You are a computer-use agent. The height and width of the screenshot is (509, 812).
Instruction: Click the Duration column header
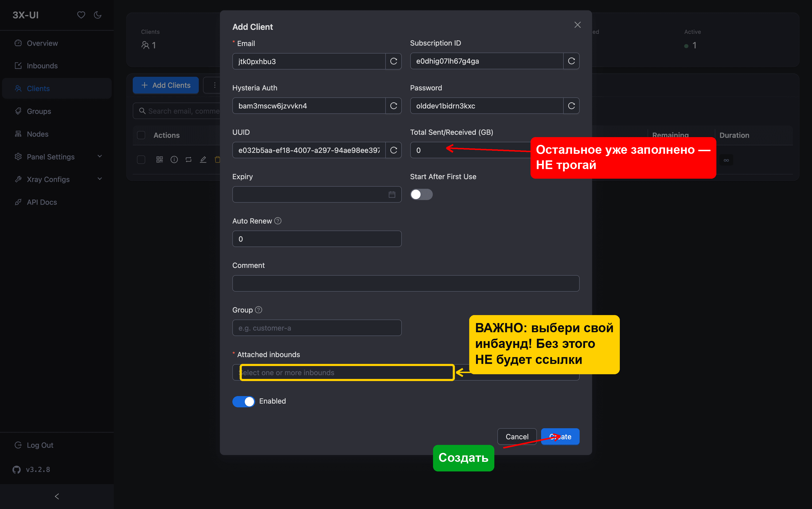coord(734,135)
